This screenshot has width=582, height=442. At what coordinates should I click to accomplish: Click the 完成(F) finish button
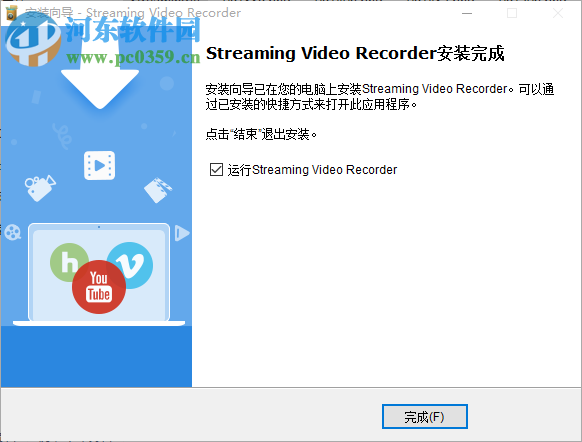(425, 416)
